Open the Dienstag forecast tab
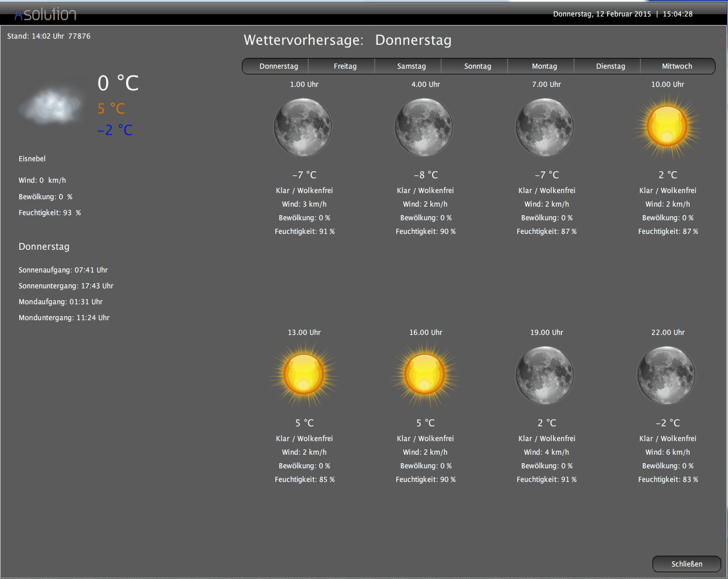This screenshot has width=728, height=579. [610, 66]
